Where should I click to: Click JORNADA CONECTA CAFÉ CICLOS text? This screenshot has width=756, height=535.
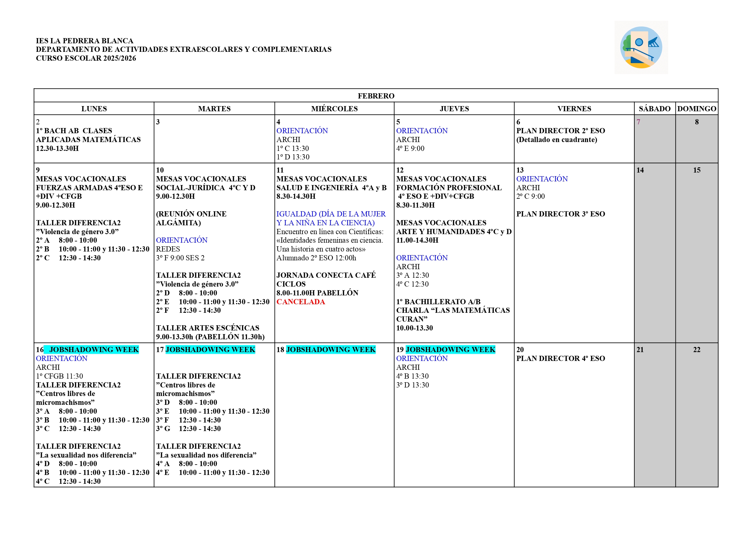[x=326, y=275]
